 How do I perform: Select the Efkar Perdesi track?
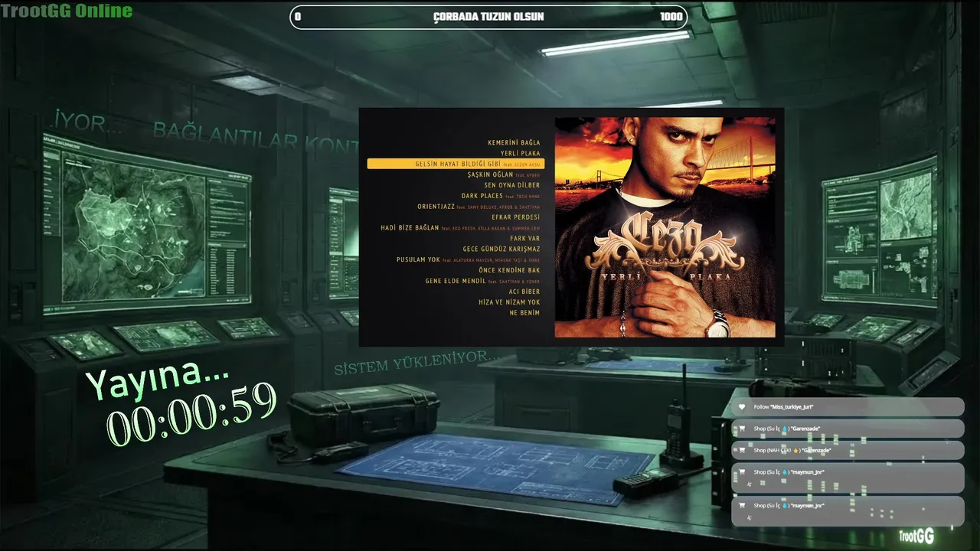515,217
